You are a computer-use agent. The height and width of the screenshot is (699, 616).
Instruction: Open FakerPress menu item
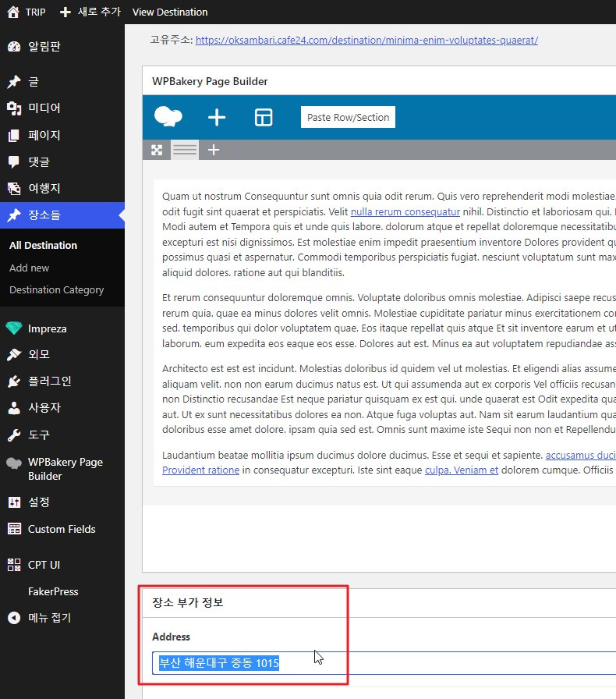(x=53, y=591)
